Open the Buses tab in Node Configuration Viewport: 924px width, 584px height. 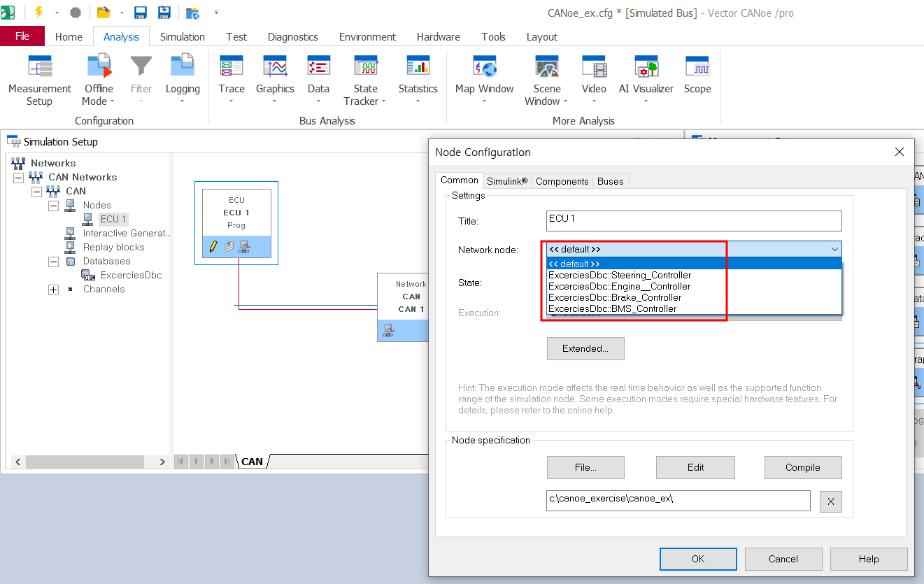pyautogui.click(x=610, y=181)
